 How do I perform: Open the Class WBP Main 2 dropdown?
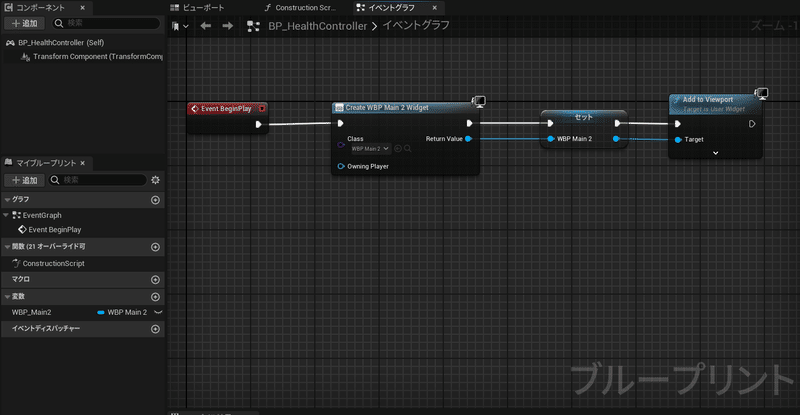[x=370, y=149]
